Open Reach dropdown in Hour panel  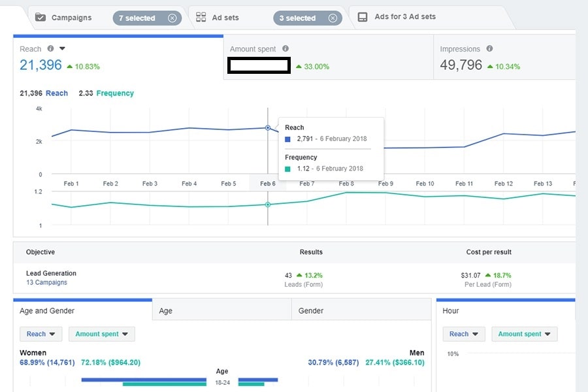coord(464,334)
